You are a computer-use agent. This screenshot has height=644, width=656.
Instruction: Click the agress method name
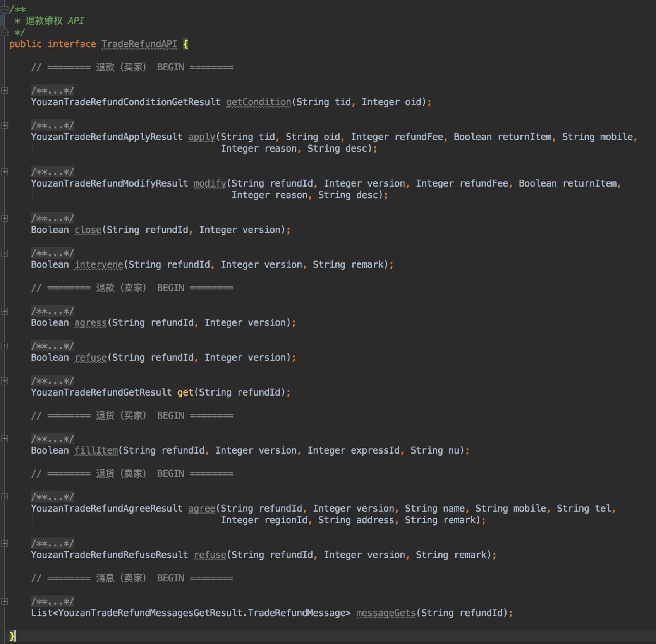(x=91, y=323)
